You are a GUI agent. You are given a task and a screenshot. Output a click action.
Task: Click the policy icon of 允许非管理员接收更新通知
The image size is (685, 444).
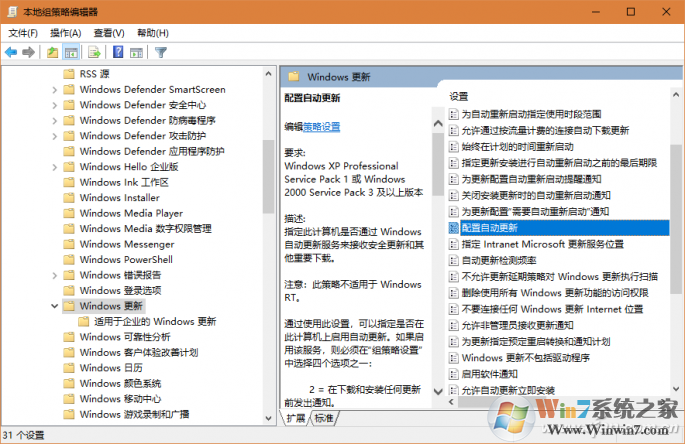pos(453,326)
